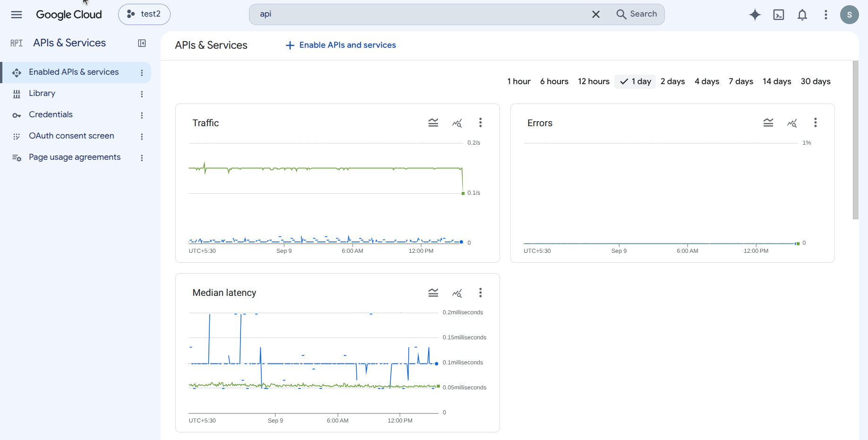The width and height of the screenshot is (868, 440).
Task: Focus the search input containing api
Action: tap(421, 14)
